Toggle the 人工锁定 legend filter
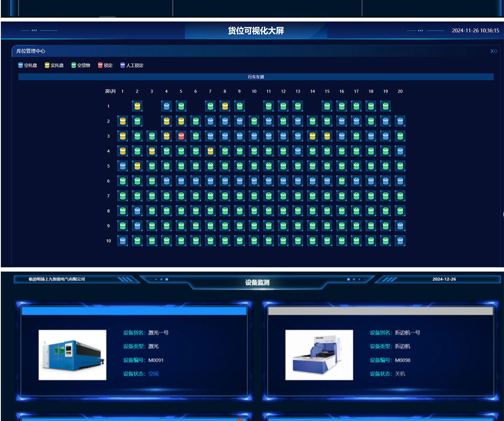 [x=132, y=65]
